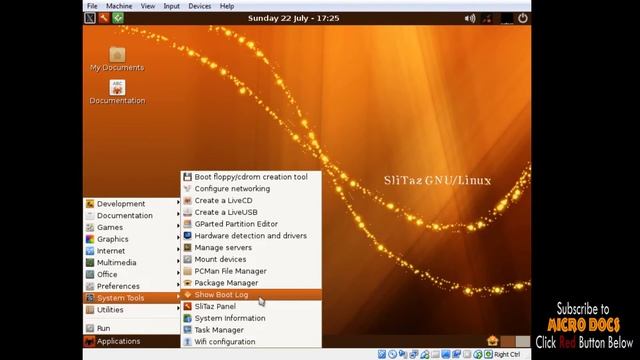The height and width of the screenshot is (360, 640).
Task: Open the VirtualBox Help menu
Action: click(x=227, y=6)
